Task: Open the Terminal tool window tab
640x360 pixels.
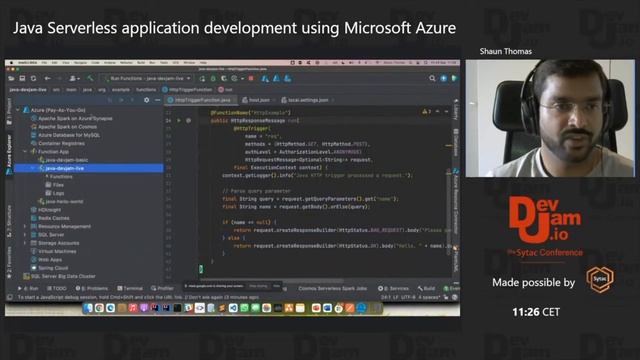Action: point(130,288)
